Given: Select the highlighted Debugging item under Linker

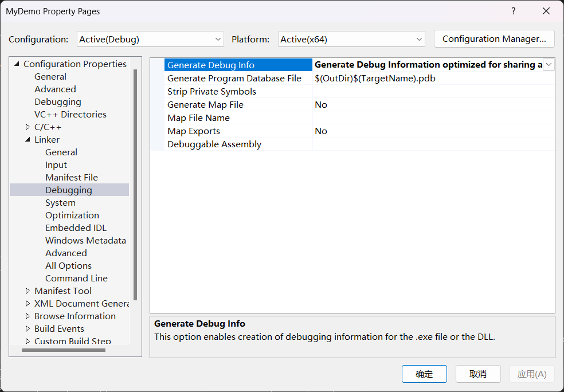Looking at the screenshot, I should tap(69, 190).
